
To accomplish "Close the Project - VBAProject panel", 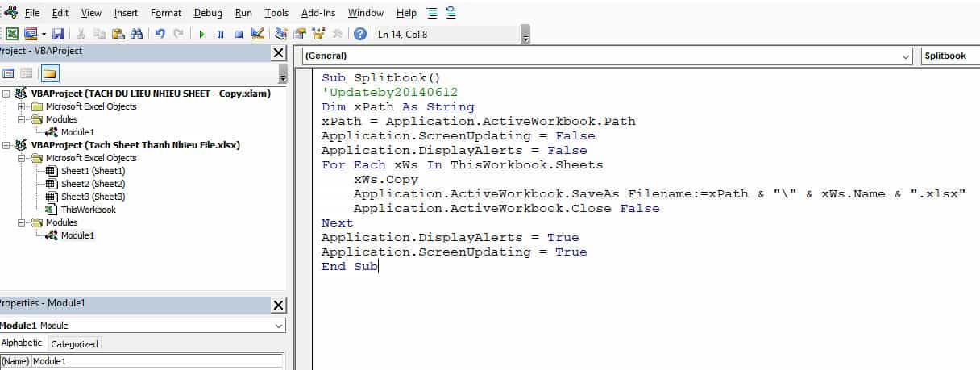I will (x=279, y=52).
